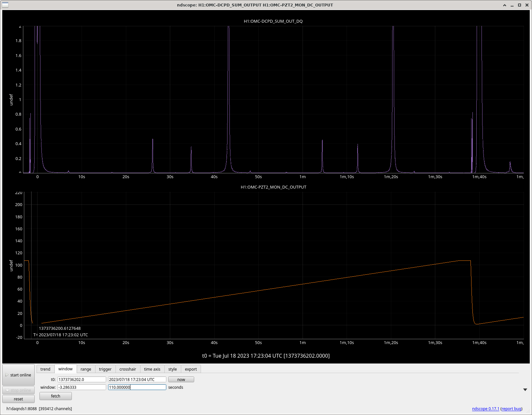The height and width of the screenshot is (415, 532).
Task: Click the start online button
Action: (18, 375)
